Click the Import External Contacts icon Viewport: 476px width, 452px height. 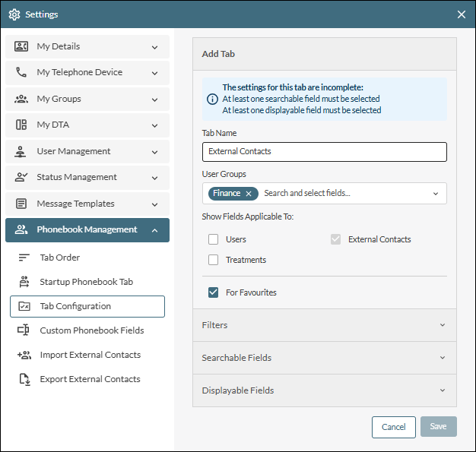(24, 355)
